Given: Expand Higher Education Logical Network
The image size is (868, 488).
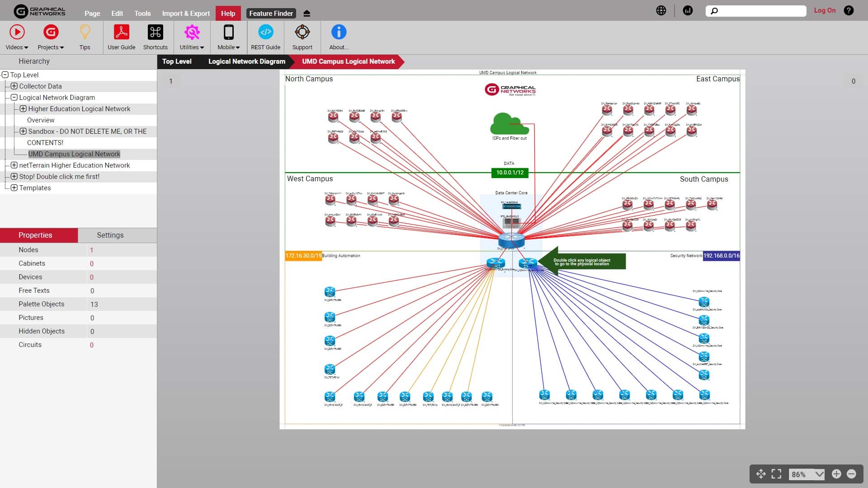Looking at the screenshot, I should click(23, 108).
